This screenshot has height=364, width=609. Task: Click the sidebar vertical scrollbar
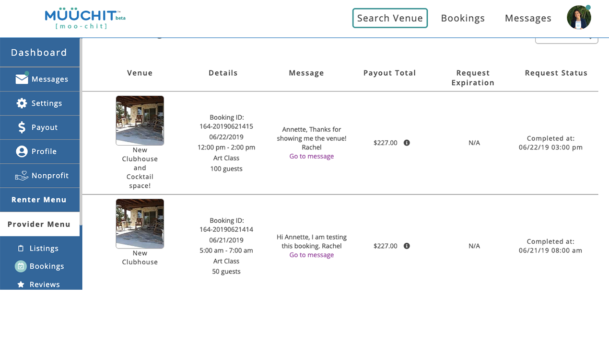point(81,132)
